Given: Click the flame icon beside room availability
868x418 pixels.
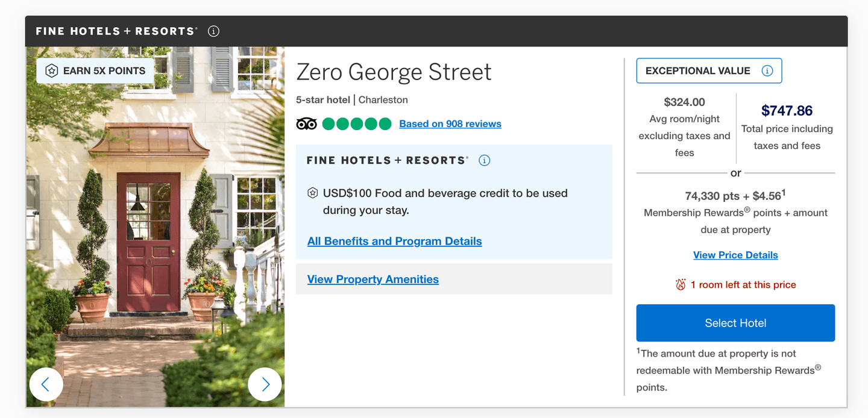Looking at the screenshot, I should coord(681,285).
